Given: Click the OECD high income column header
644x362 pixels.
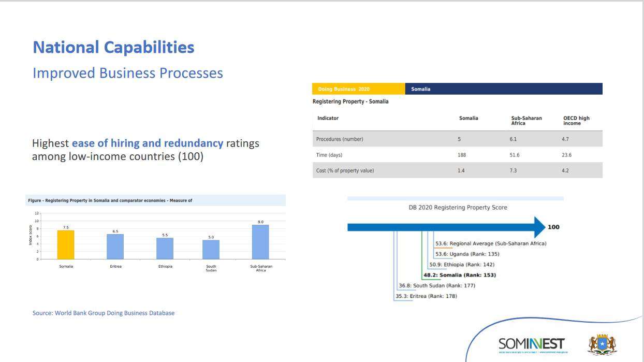Looking at the screenshot, I should (x=576, y=121).
